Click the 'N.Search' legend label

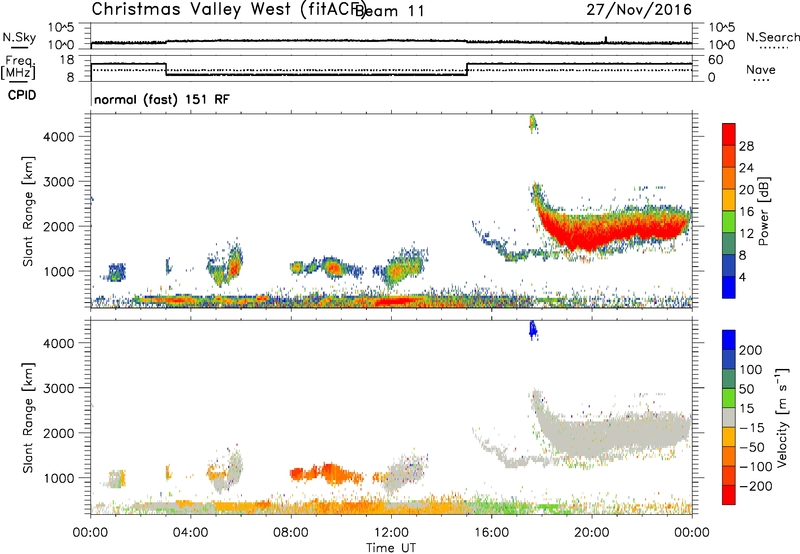click(x=772, y=37)
